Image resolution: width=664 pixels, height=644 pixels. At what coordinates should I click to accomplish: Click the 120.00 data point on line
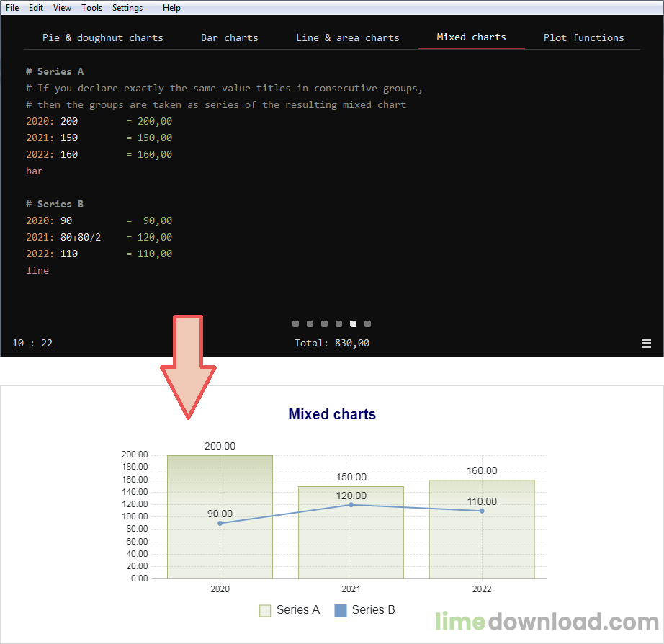point(351,504)
